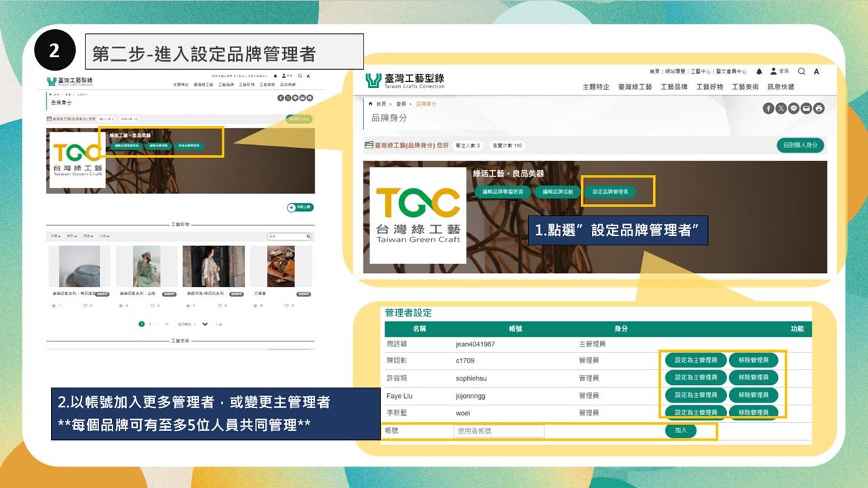Go to page 70 in small page pagination
The height and width of the screenshot is (488, 868).
pos(166,325)
